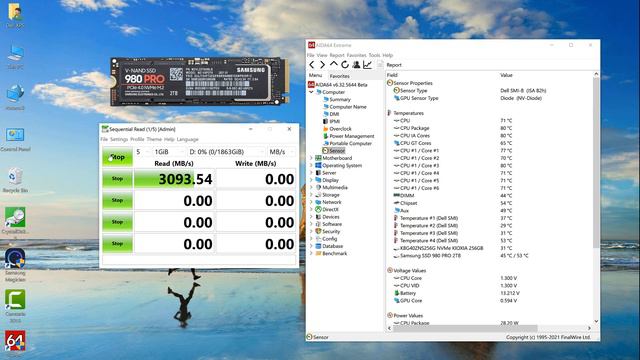Open the Camtasia desktop shortcut
This screenshot has width=640, height=360.
click(15, 305)
